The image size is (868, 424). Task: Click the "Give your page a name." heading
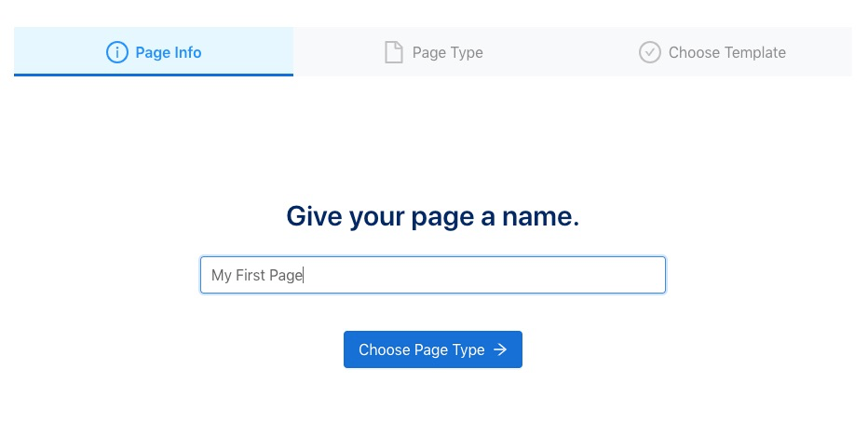point(433,217)
